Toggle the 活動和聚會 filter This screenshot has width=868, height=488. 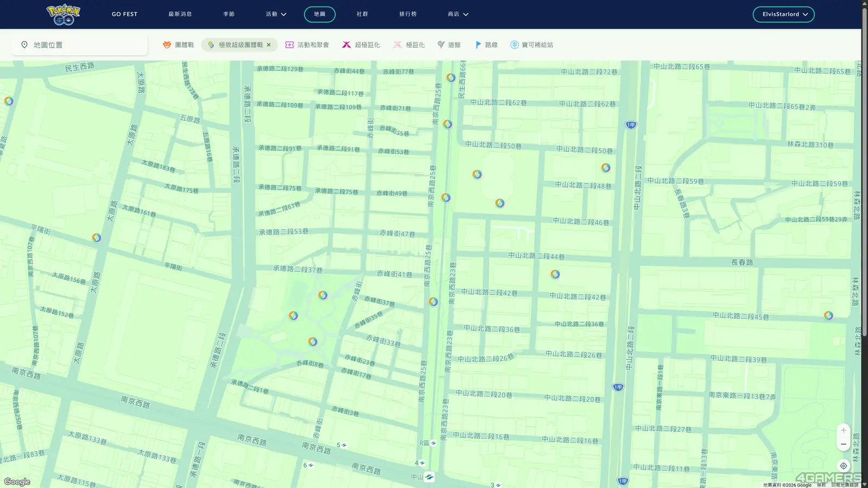[307, 45]
